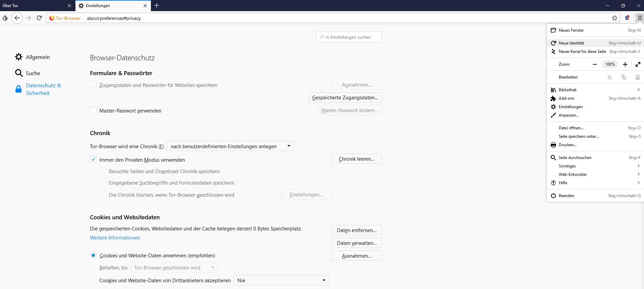The height and width of the screenshot is (289, 644).
Task: Reload the current page
Action: (39, 18)
